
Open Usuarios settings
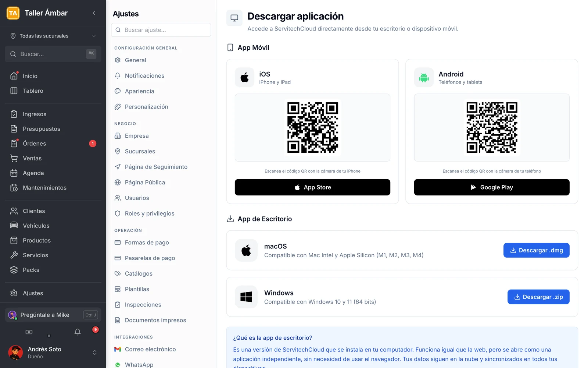coord(161,198)
